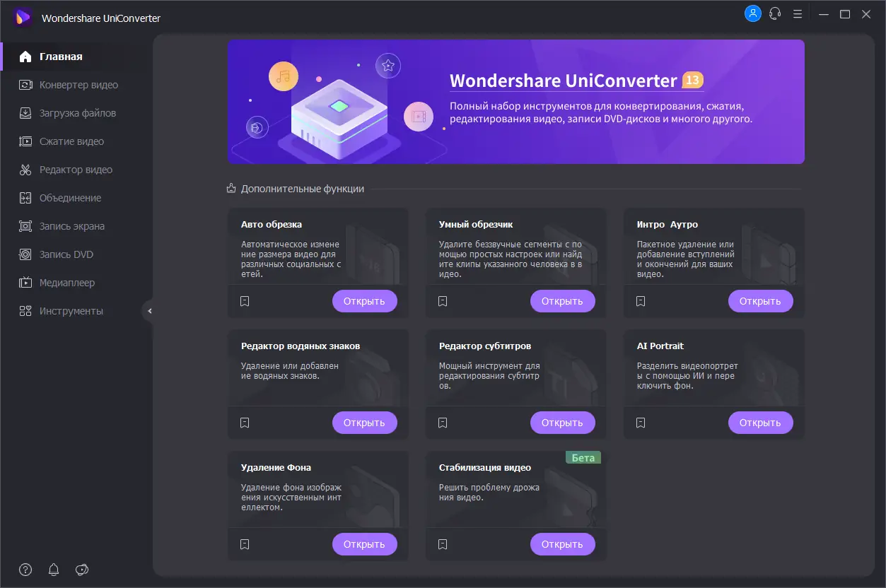Open the Запись DVD tool from sidebar

24,254
